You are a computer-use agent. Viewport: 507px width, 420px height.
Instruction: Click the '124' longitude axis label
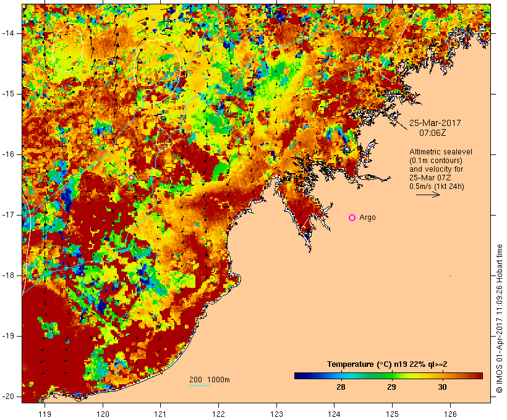click(x=334, y=414)
